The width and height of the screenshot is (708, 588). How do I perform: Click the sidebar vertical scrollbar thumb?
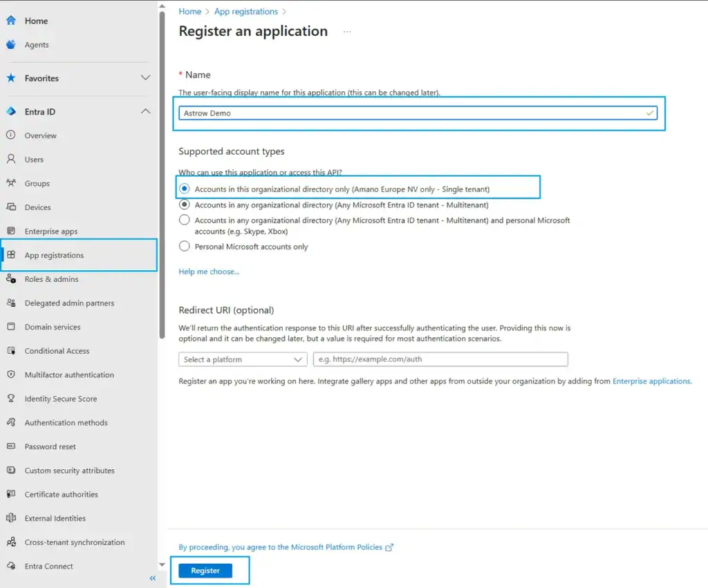click(162, 173)
